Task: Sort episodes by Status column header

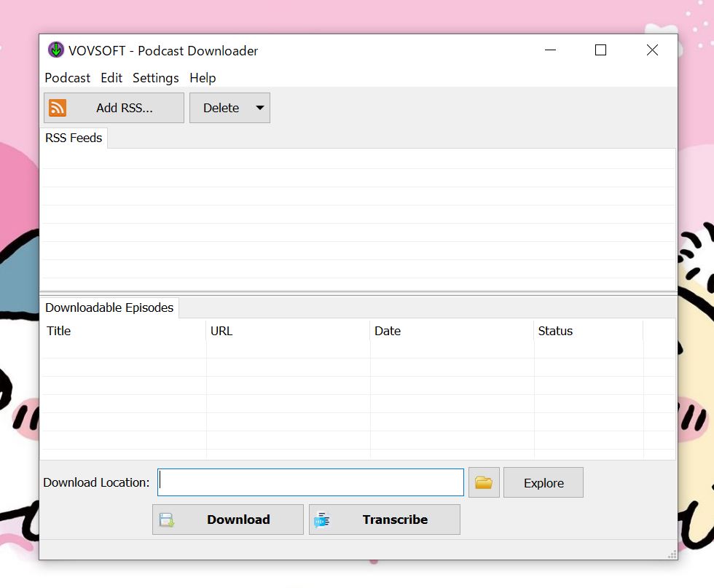Action: [x=589, y=331]
